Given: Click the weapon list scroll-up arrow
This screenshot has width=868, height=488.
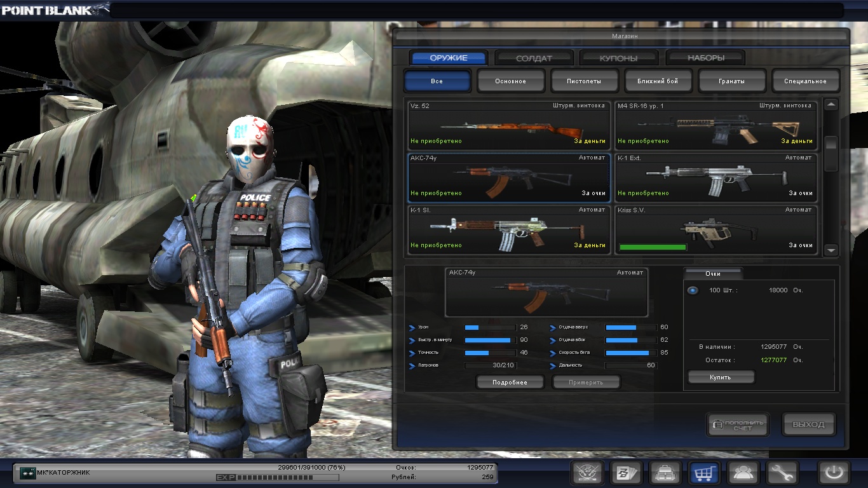Looking at the screenshot, I should [x=831, y=105].
